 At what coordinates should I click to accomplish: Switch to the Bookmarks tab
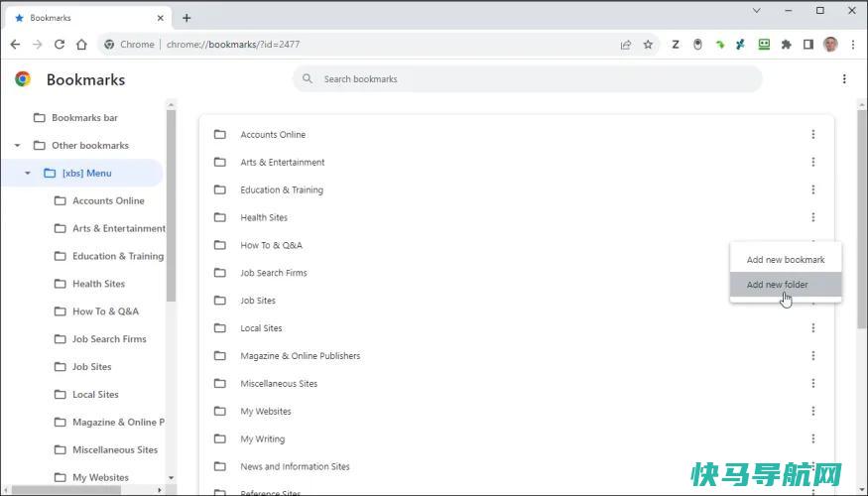click(88, 18)
